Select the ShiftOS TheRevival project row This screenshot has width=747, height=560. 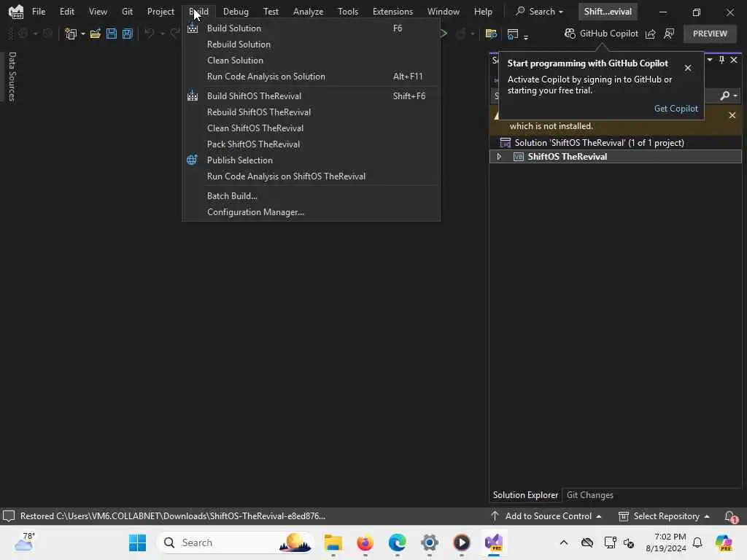click(x=616, y=157)
